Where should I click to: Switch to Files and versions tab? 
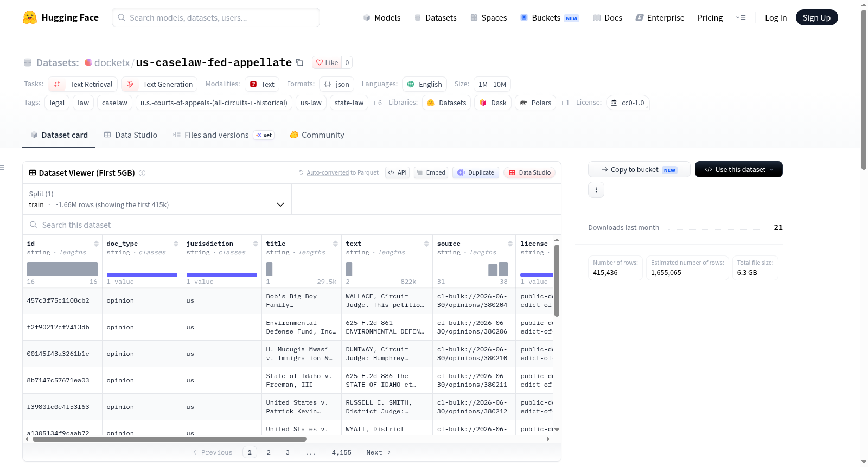pyautogui.click(x=223, y=135)
